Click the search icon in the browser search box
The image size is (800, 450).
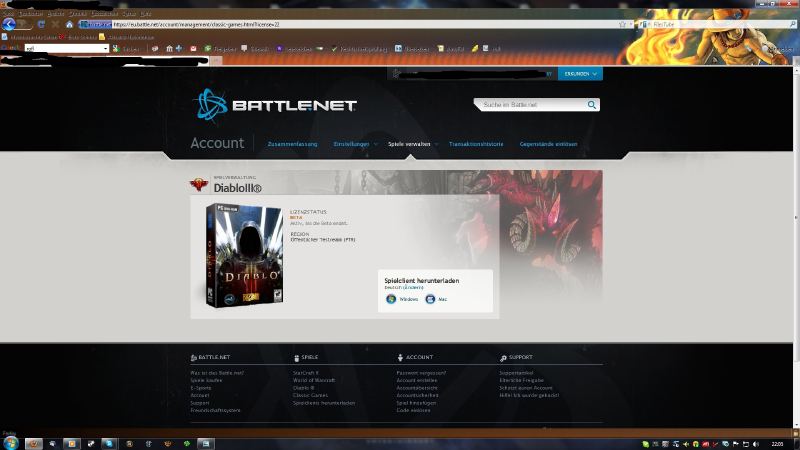(793, 24)
